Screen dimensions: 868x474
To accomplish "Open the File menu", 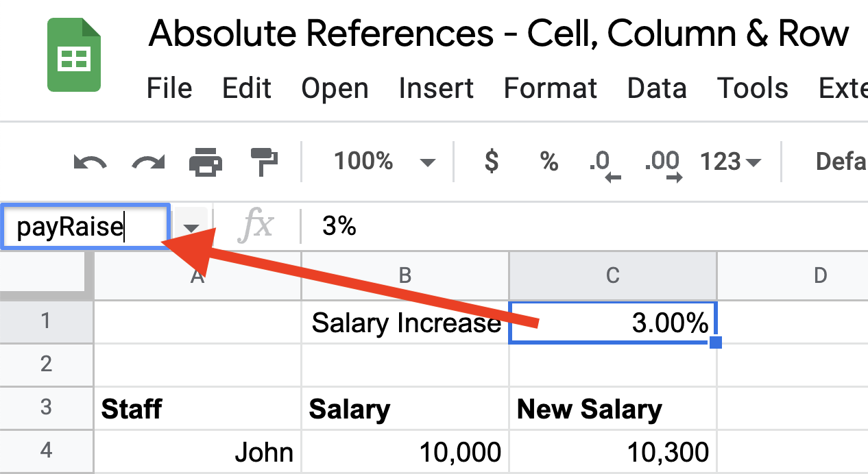I will pyautogui.click(x=169, y=88).
